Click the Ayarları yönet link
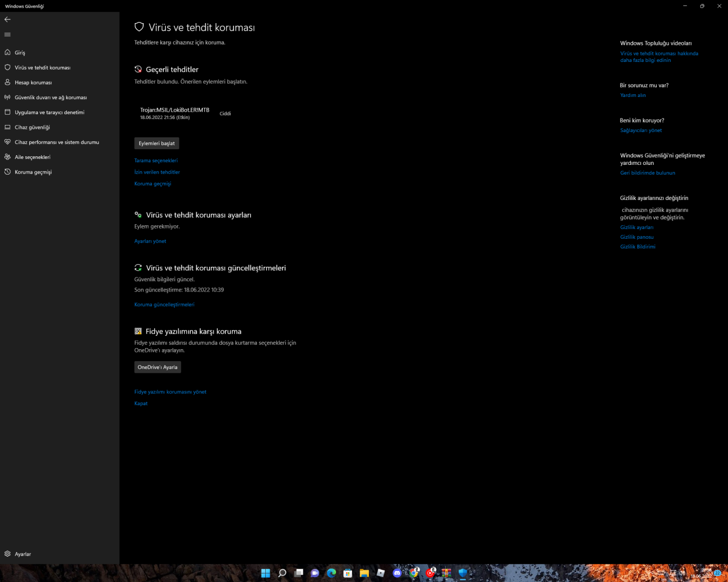 coord(150,241)
